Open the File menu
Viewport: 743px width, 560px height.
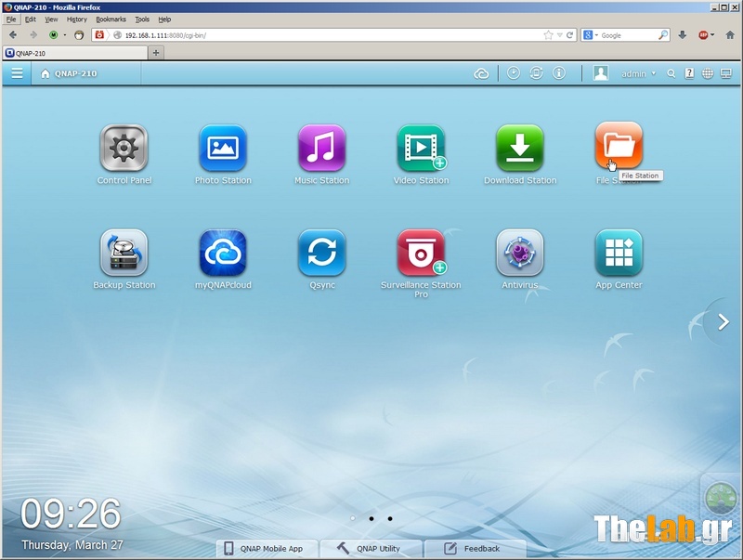coord(11,20)
